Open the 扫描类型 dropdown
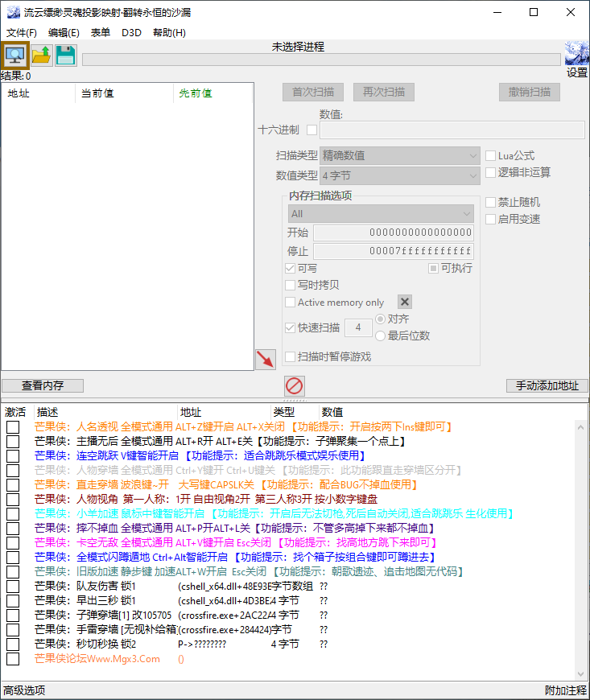This screenshot has height=700, width=590. pyautogui.click(x=400, y=156)
